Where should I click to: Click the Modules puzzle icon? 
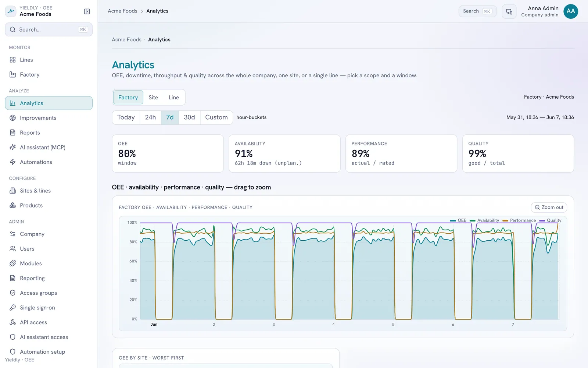pos(12,263)
